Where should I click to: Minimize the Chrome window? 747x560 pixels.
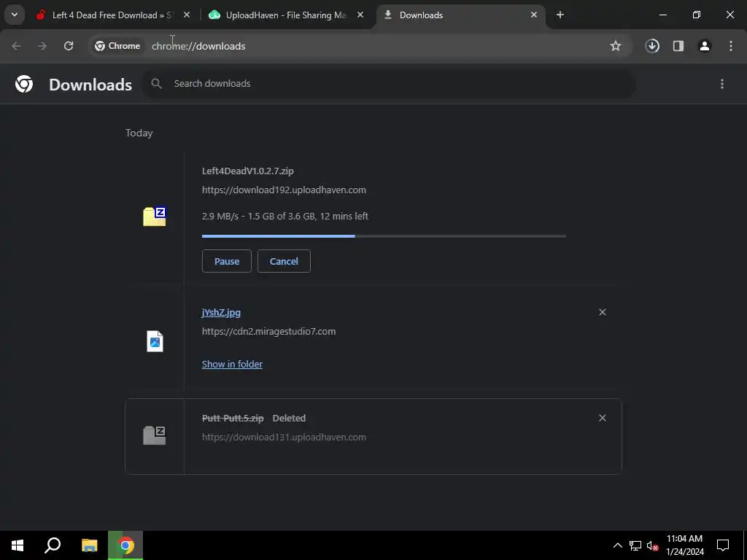pos(662,15)
